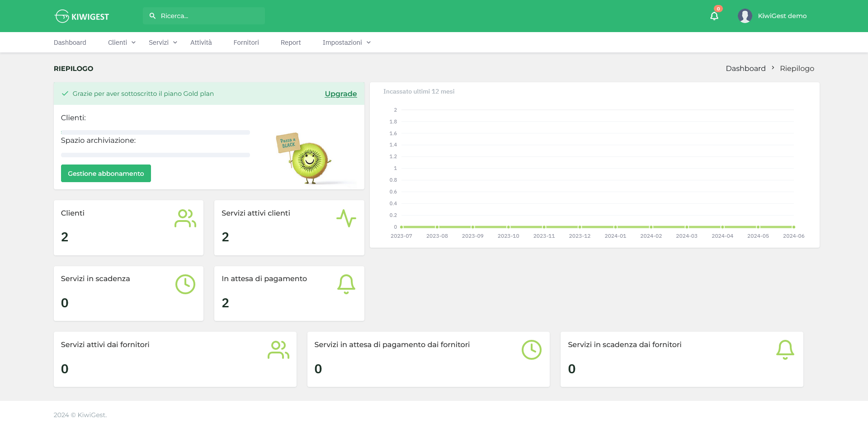Viewport: 868px width, 428px height.
Task: Expand the Impostazioni menu dropdown
Action: point(347,42)
